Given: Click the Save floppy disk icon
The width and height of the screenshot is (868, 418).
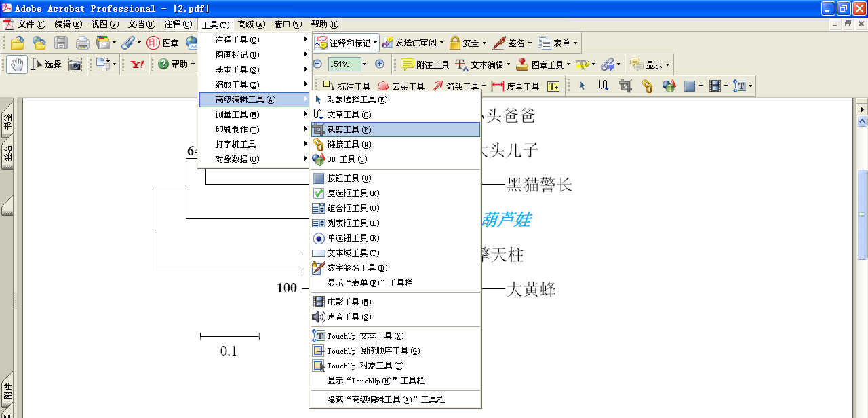Looking at the screenshot, I should click(61, 43).
